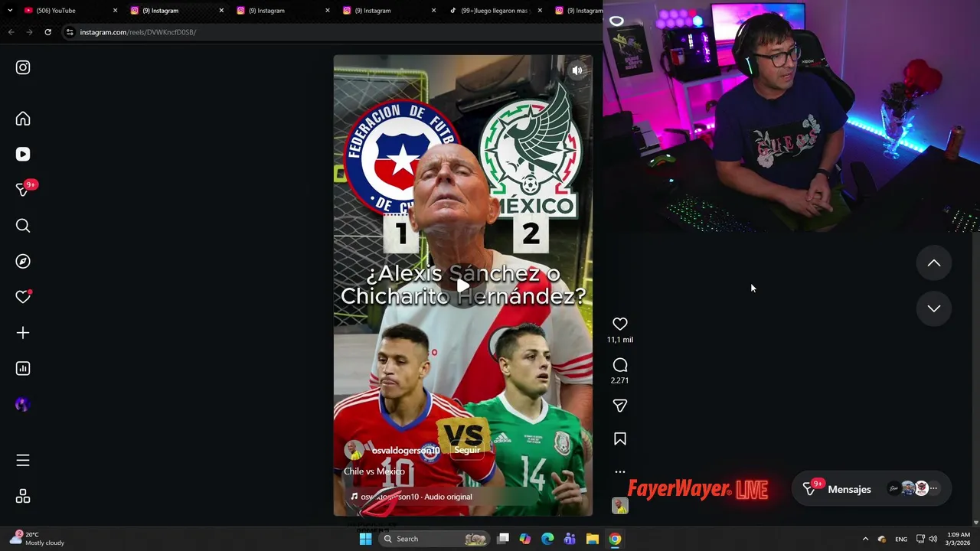
Task: Open the reel audio thumbnail
Action: (x=620, y=506)
